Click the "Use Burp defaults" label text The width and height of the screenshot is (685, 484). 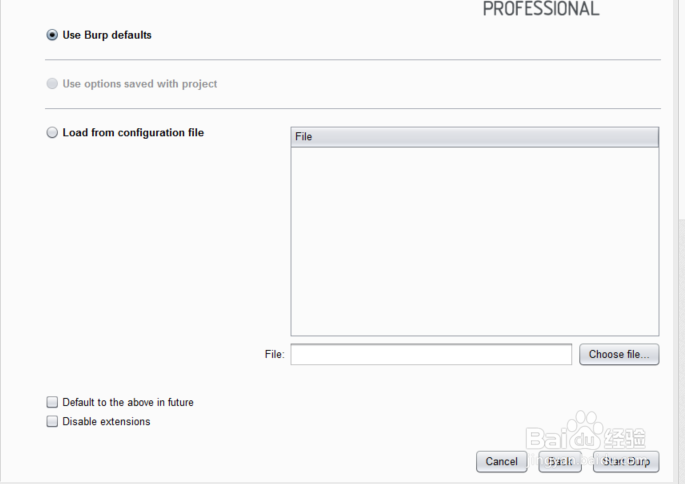point(107,35)
